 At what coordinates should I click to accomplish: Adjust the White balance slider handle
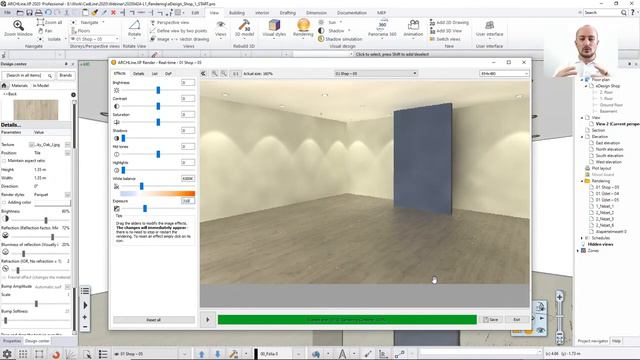point(142,186)
